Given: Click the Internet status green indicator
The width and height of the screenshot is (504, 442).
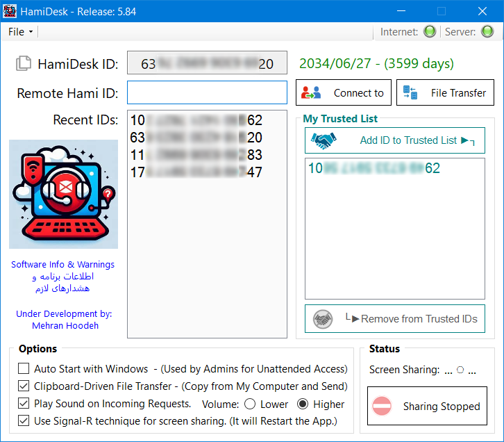Looking at the screenshot, I should click(x=430, y=31).
